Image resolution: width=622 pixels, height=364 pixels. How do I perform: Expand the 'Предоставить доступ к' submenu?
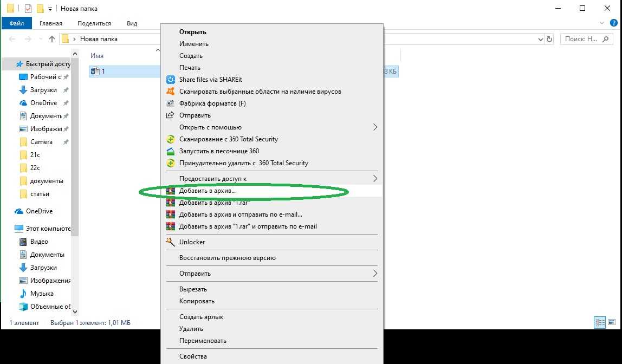(375, 178)
